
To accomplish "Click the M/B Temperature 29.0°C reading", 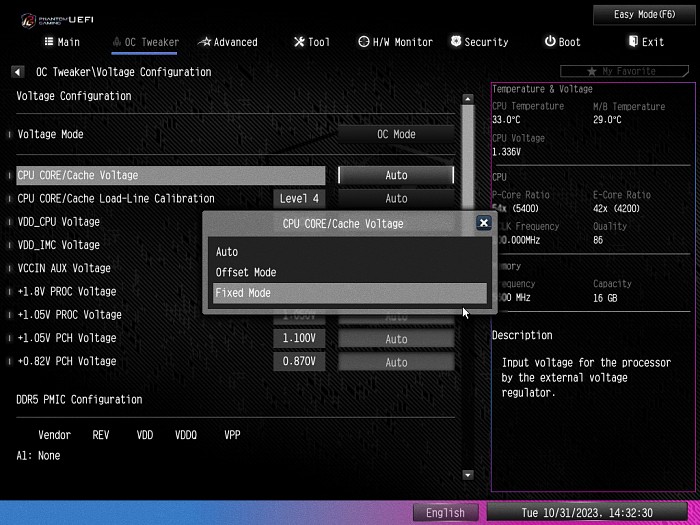I will point(607,120).
